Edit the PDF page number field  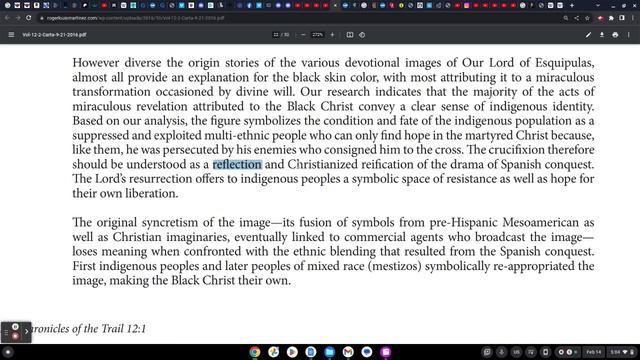click(276, 35)
